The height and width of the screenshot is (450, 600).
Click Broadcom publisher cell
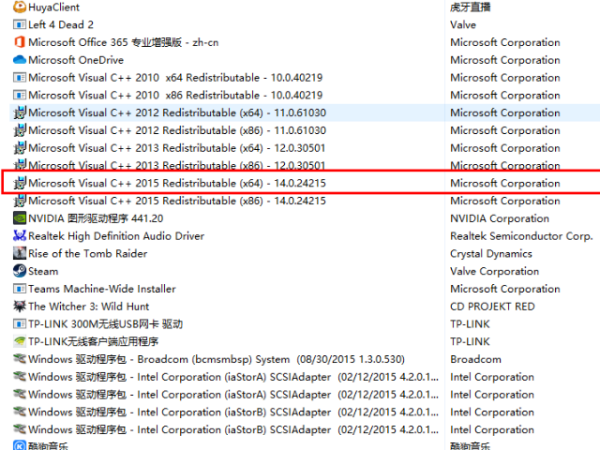point(476,359)
